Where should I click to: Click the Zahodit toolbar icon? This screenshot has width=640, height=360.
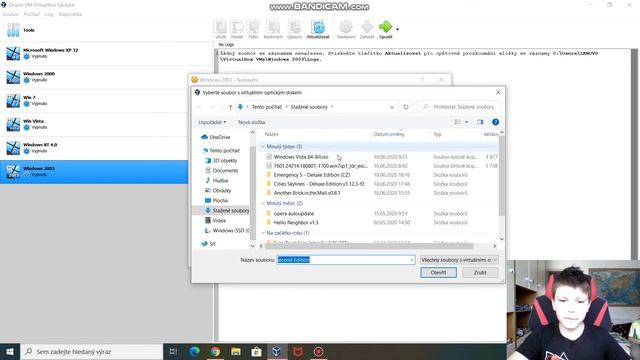367,27
